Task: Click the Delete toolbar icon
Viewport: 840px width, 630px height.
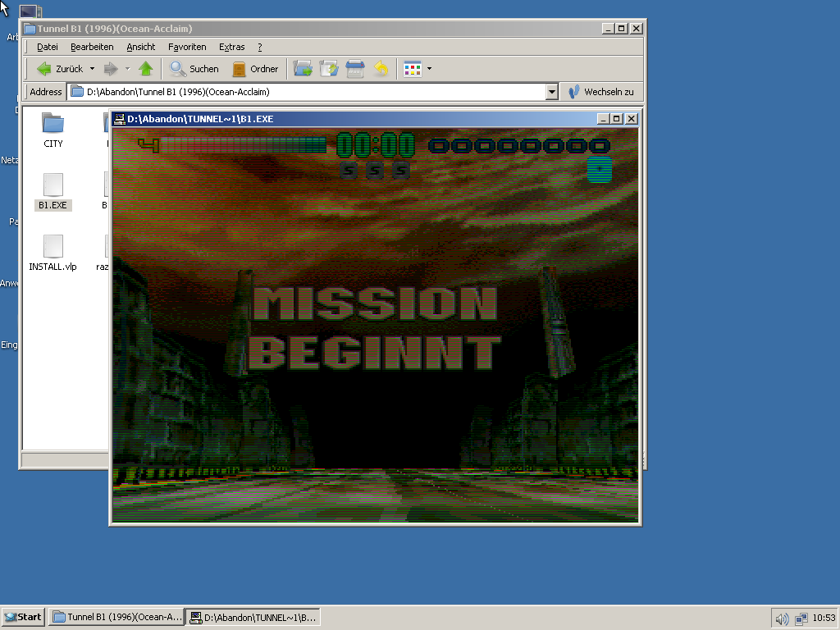Action: click(x=355, y=69)
